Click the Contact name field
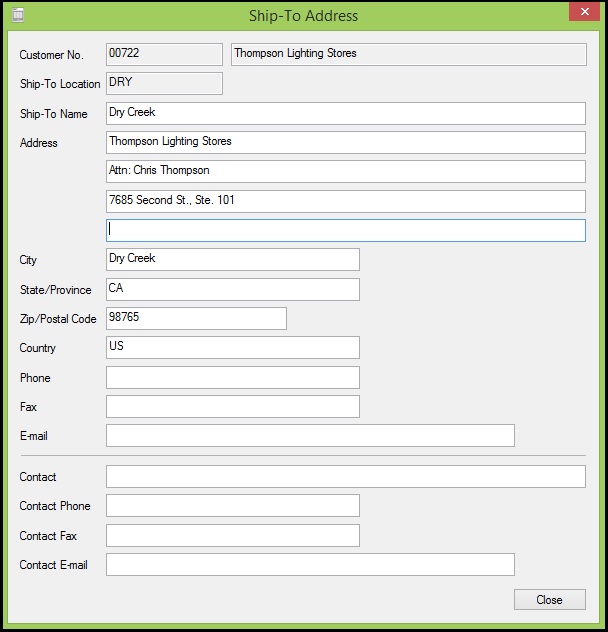The height and width of the screenshot is (632, 608). click(345, 476)
